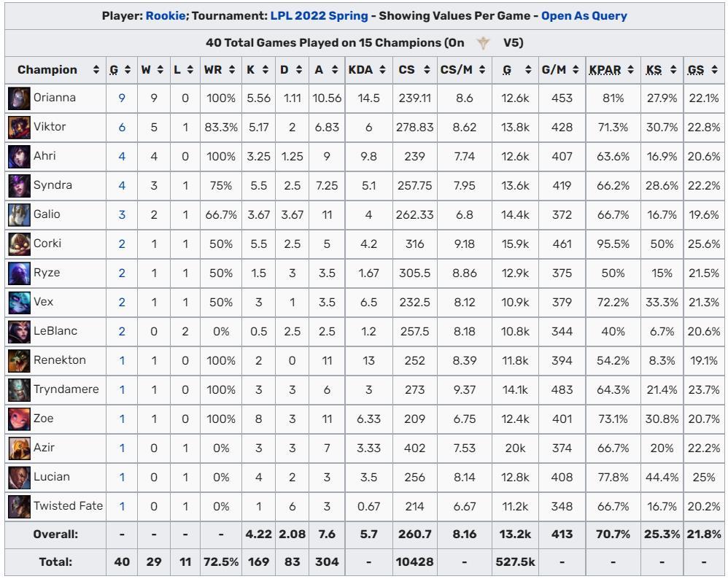Open the LPL 2022 Spring tournament link
Viewport: 728px width, 579px height.
point(319,15)
